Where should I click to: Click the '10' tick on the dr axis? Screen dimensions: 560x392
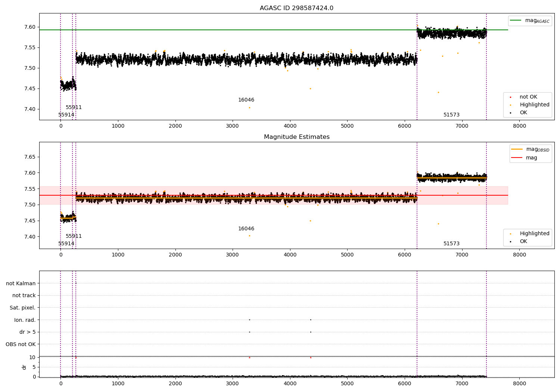(32, 358)
